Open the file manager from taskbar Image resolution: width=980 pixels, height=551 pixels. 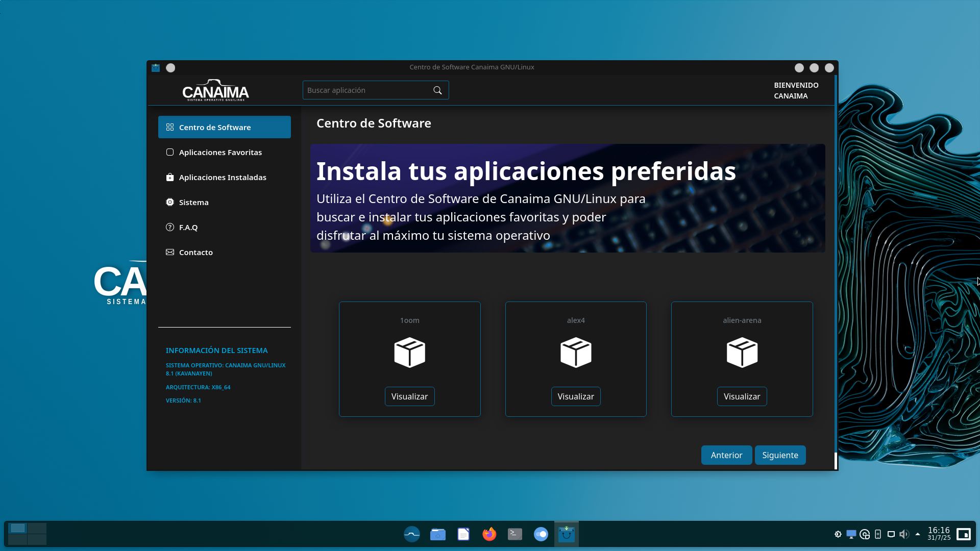(x=437, y=534)
